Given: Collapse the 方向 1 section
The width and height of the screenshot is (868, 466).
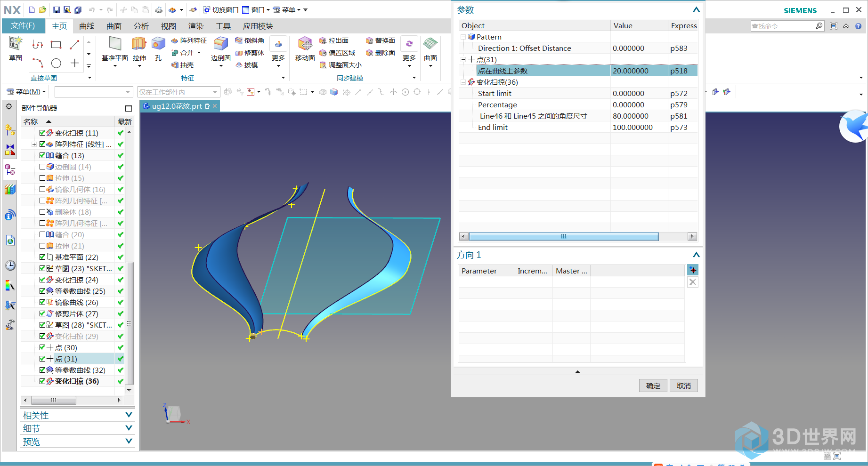Looking at the screenshot, I should pos(696,255).
